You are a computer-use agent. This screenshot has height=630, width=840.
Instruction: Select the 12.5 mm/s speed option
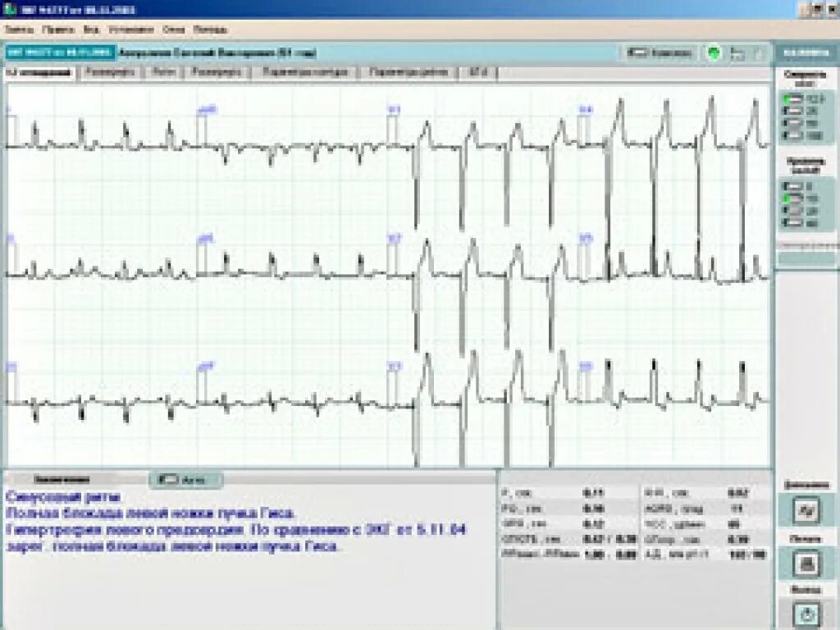803,99
